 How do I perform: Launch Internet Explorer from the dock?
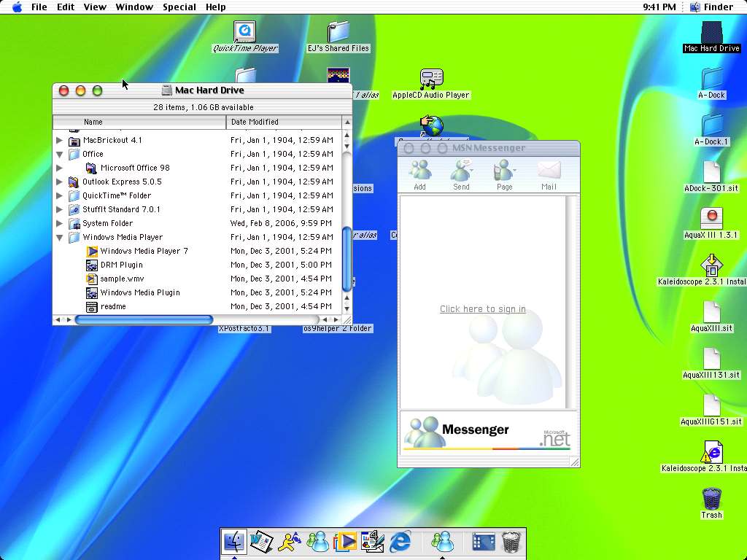[400, 541]
